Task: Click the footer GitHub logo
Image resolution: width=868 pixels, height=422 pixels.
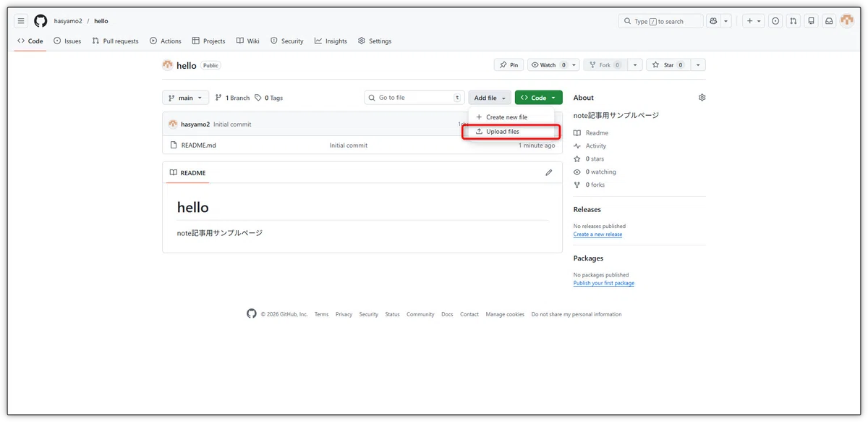Action: tap(252, 314)
